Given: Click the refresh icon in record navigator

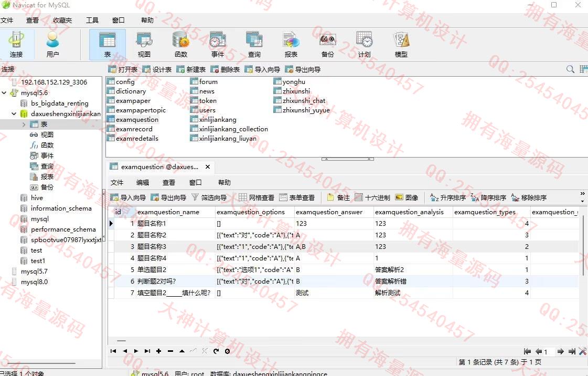Looking at the screenshot, I should [x=216, y=351].
